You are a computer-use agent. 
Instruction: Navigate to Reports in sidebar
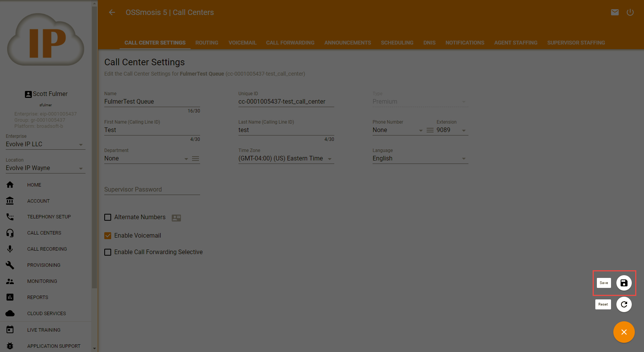pos(38,297)
